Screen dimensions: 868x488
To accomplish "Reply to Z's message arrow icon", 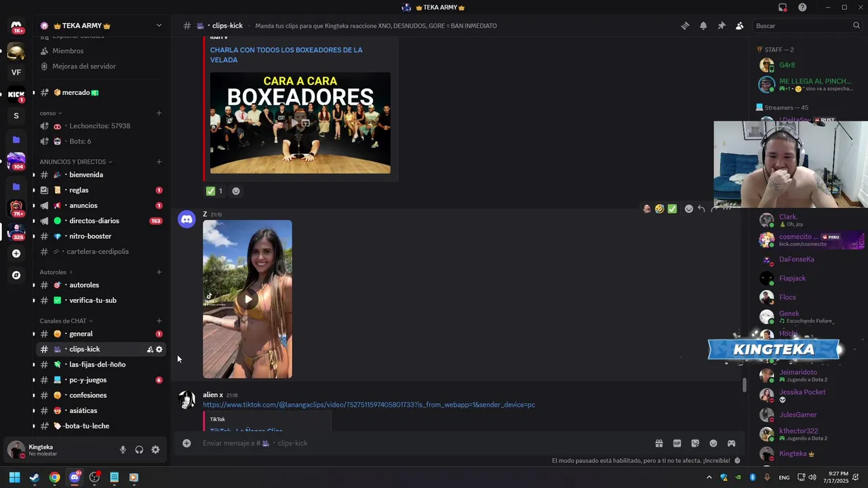I will pyautogui.click(x=701, y=209).
